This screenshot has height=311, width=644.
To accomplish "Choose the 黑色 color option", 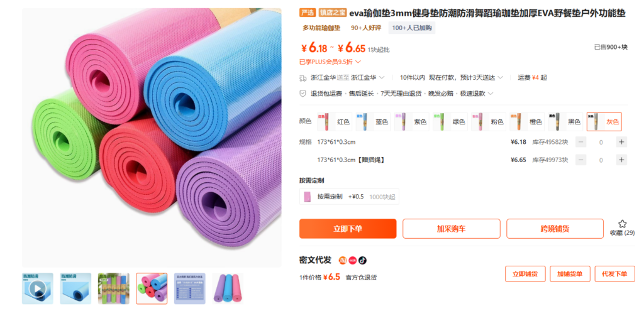I will tap(565, 122).
